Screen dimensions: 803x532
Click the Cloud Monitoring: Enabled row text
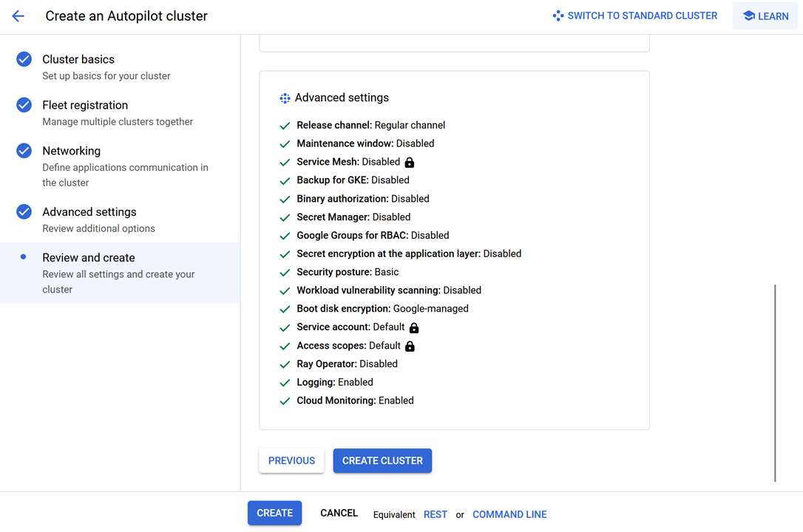point(355,401)
